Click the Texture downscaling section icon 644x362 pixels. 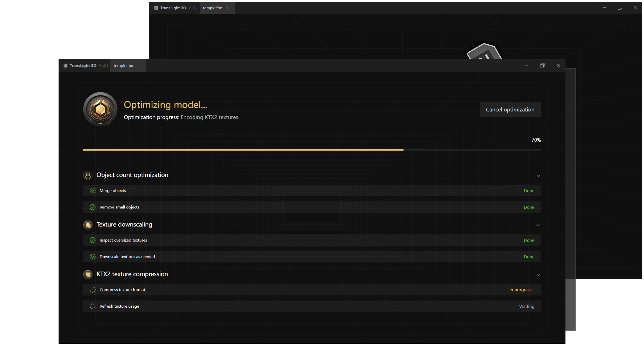88,225
